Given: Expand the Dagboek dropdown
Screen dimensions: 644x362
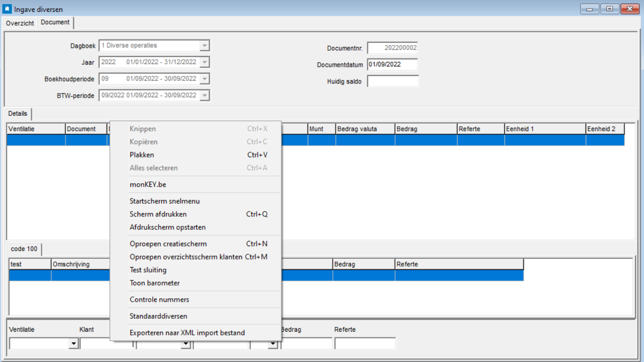Looking at the screenshot, I should (x=204, y=46).
